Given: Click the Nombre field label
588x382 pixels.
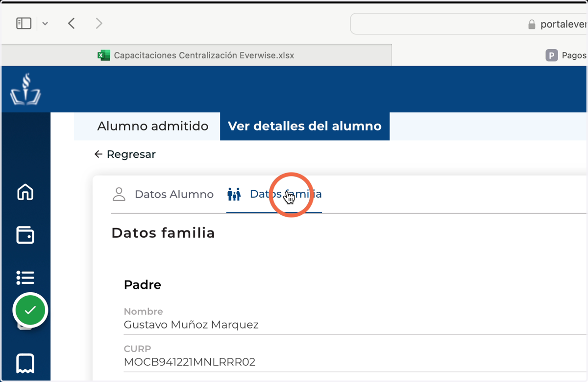Looking at the screenshot, I should 143,311.
